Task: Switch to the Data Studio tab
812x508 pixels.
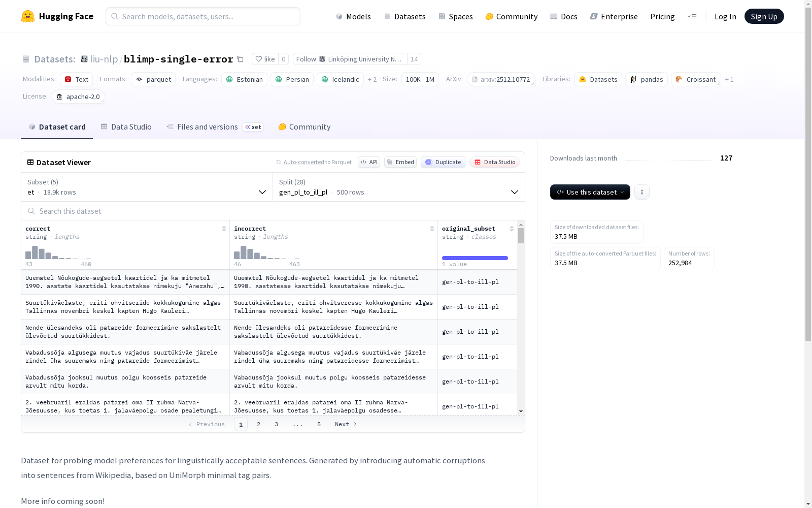Action: tap(126, 127)
